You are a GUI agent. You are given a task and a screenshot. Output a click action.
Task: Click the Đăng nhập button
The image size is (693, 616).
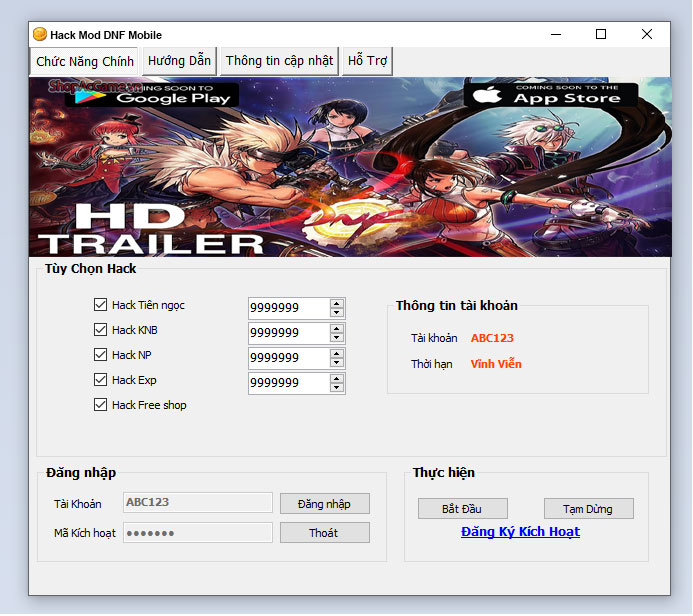[x=324, y=503]
